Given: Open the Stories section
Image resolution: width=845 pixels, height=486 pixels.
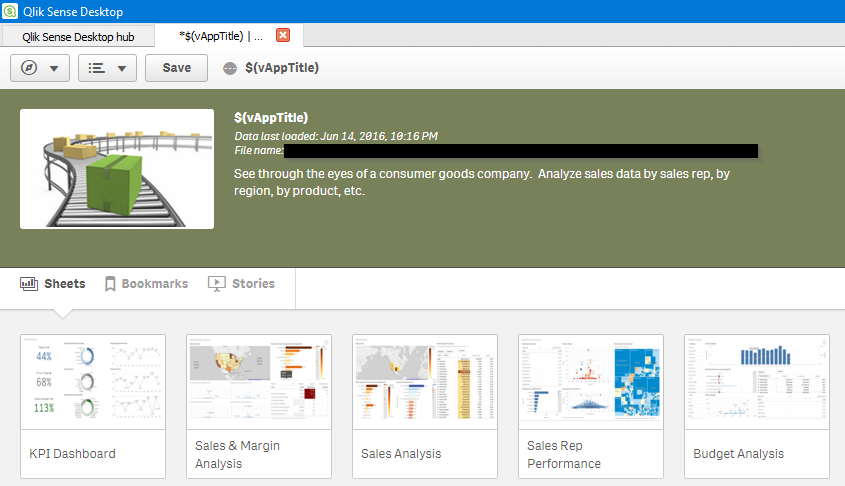Looking at the screenshot, I should [253, 283].
